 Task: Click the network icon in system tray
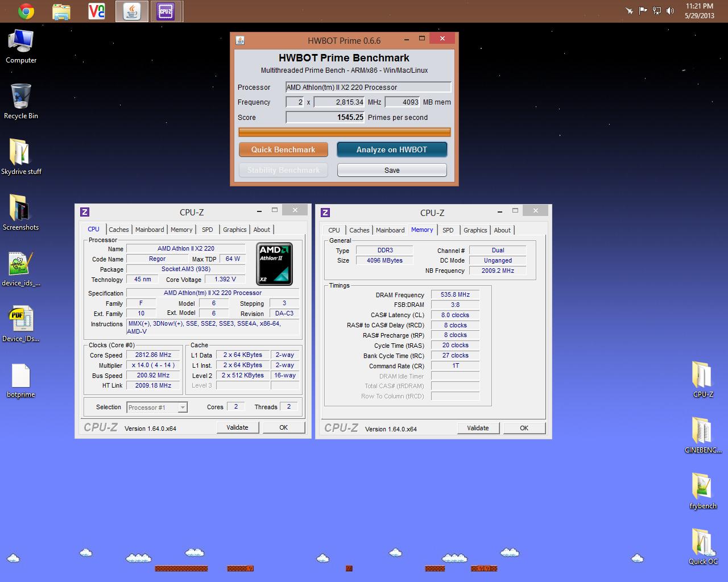pos(657,10)
